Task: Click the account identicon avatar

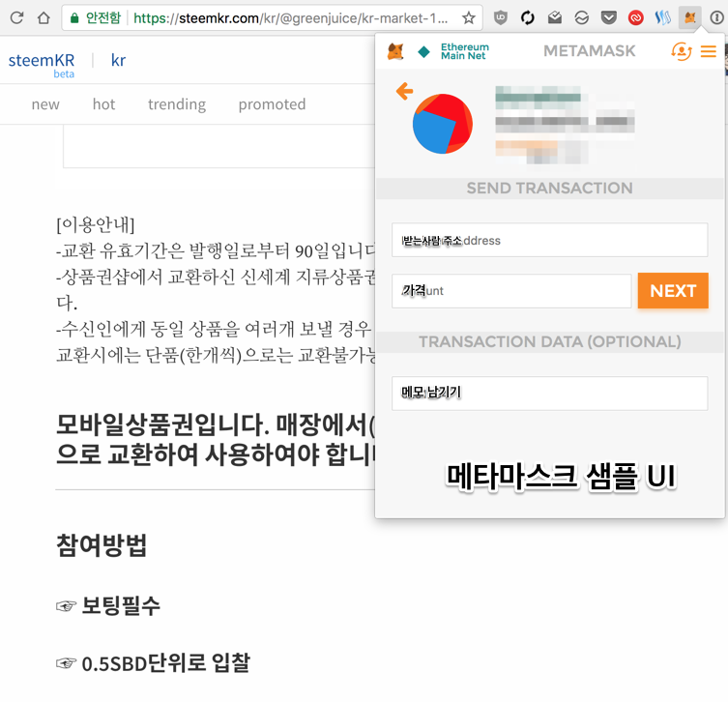Action: tap(443, 124)
